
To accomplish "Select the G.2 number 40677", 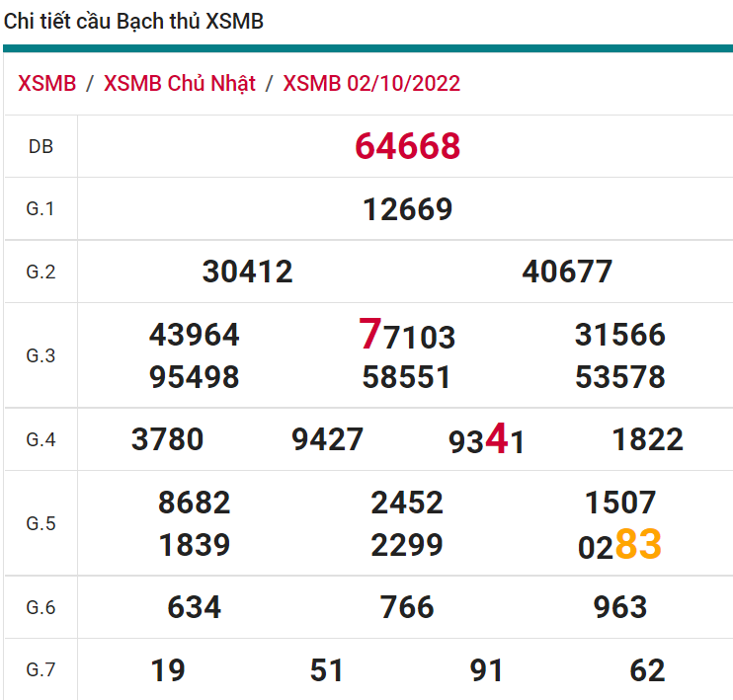I will coord(567,272).
